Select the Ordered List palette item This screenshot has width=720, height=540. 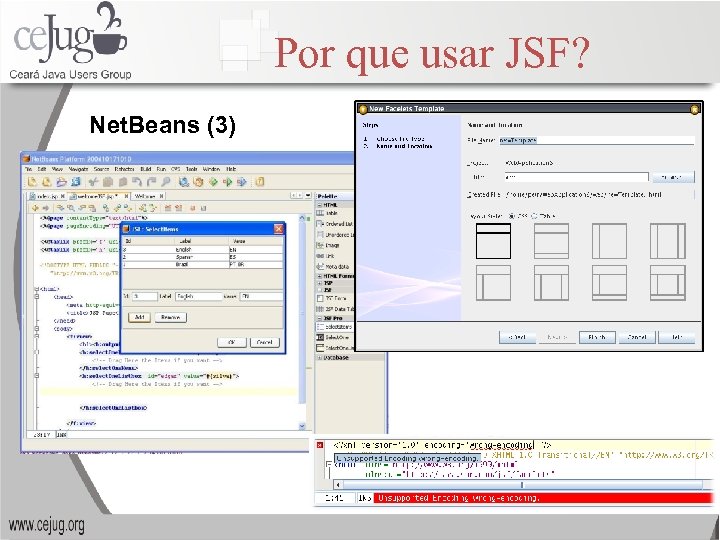[335, 224]
